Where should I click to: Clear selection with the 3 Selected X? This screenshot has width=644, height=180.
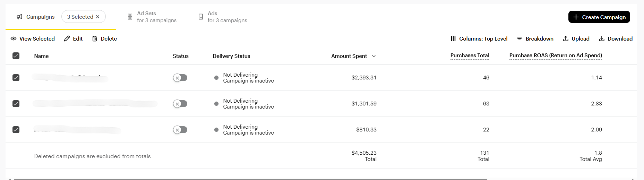click(x=98, y=17)
